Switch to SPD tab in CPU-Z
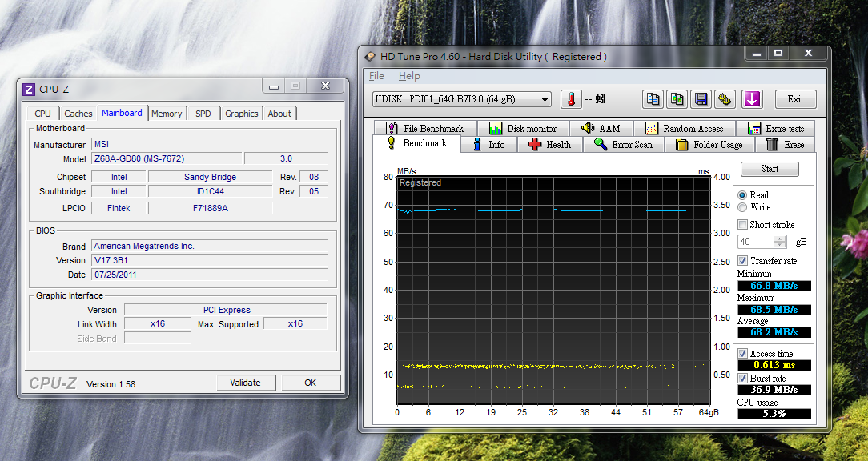 [x=203, y=114]
